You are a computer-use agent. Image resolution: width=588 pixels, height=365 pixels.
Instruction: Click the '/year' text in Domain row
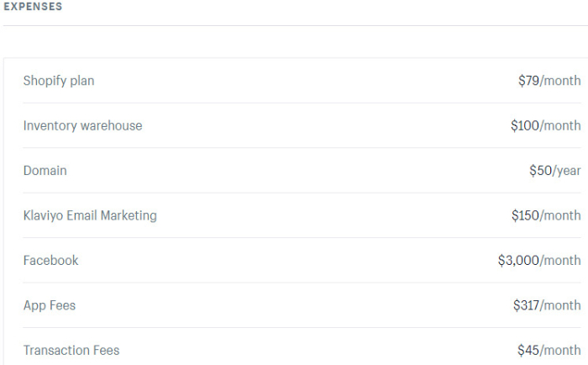point(567,171)
